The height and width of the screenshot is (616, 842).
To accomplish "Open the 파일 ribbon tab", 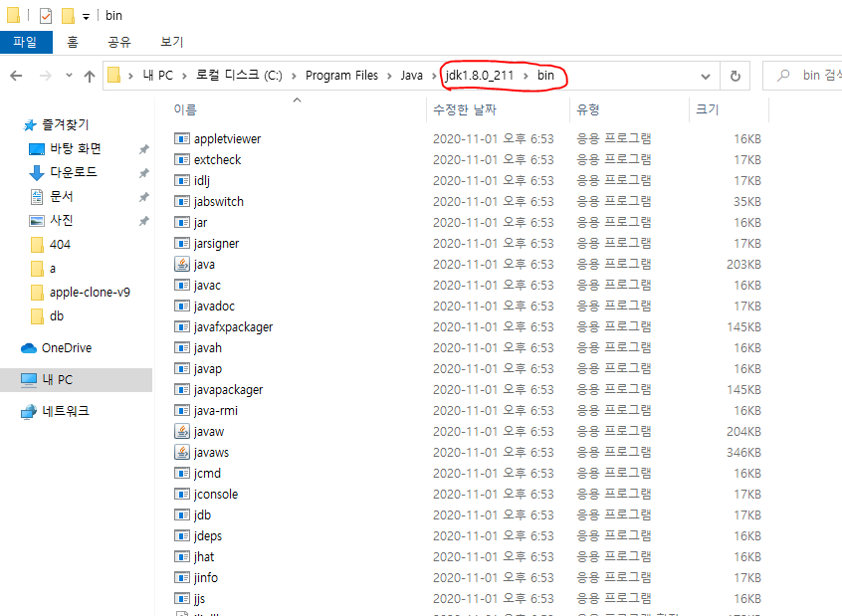I will (x=26, y=42).
